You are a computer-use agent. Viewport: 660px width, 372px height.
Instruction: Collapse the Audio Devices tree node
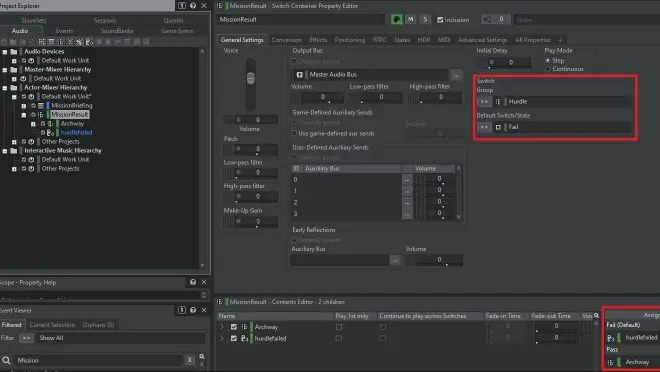[5, 52]
